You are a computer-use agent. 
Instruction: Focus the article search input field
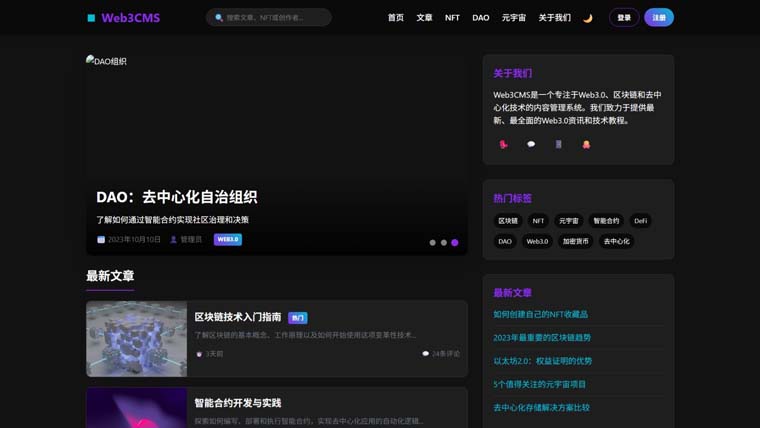[269, 17]
